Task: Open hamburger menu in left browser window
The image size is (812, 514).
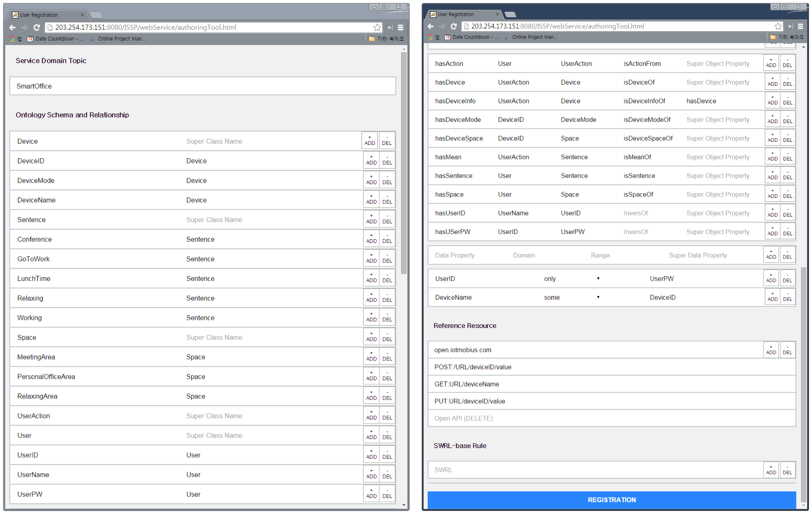Action: (x=400, y=27)
